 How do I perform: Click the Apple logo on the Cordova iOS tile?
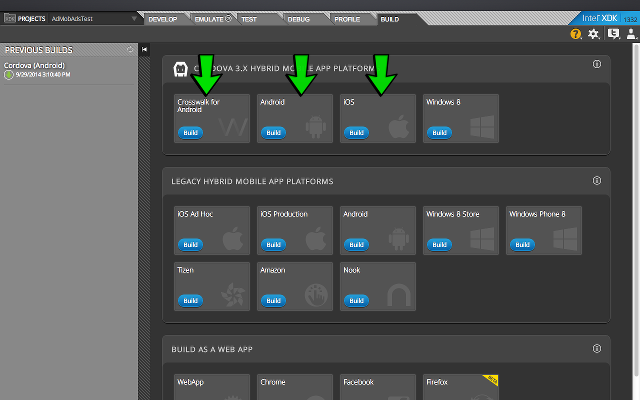[x=399, y=127]
